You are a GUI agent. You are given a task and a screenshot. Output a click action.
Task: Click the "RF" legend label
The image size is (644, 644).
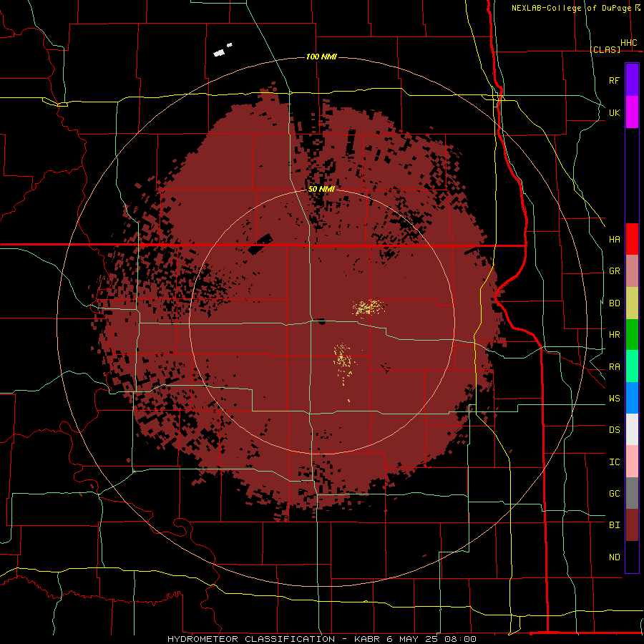pyautogui.click(x=614, y=80)
